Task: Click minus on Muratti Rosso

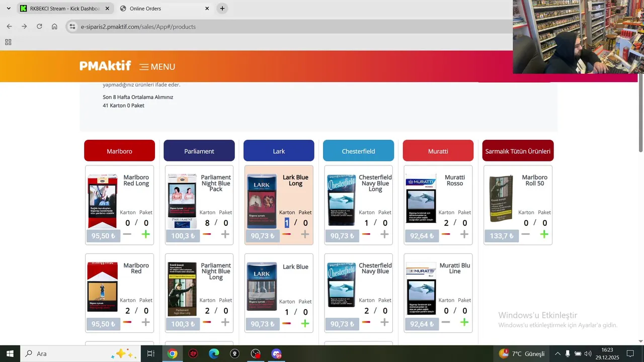Action: (x=446, y=234)
